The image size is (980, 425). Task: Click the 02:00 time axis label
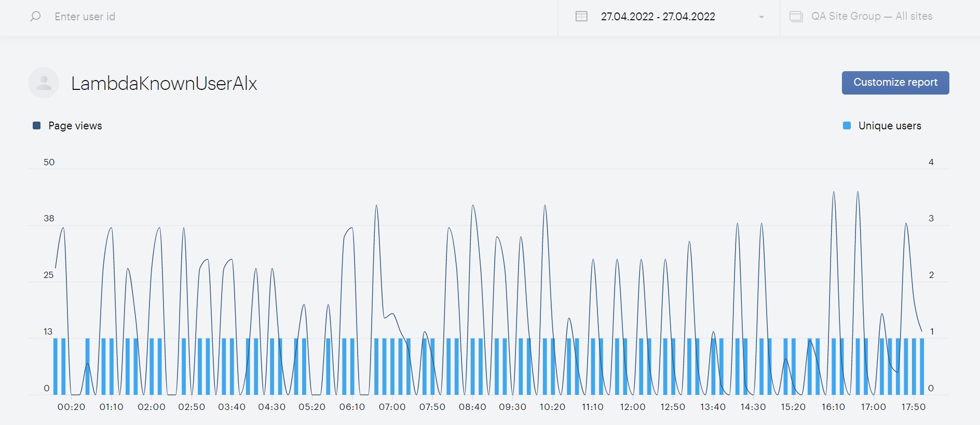152,407
